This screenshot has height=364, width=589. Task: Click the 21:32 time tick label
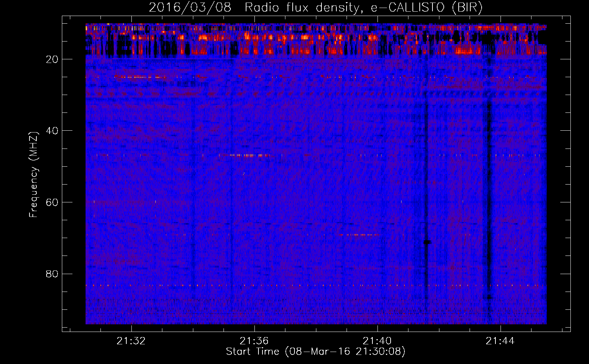(x=131, y=341)
